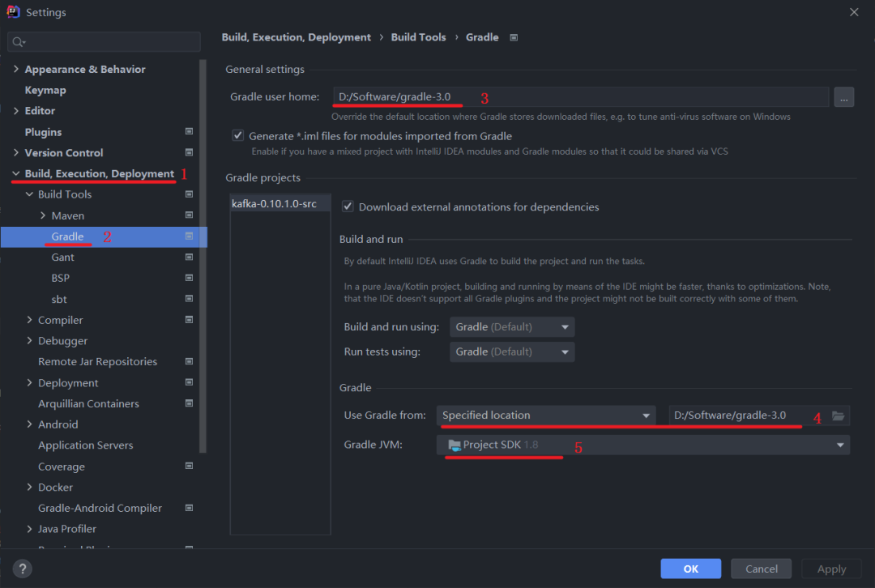Viewport: 875px width, 588px height.
Task: Click the ellipsis browse button for Gradle user home
Action: (843, 97)
